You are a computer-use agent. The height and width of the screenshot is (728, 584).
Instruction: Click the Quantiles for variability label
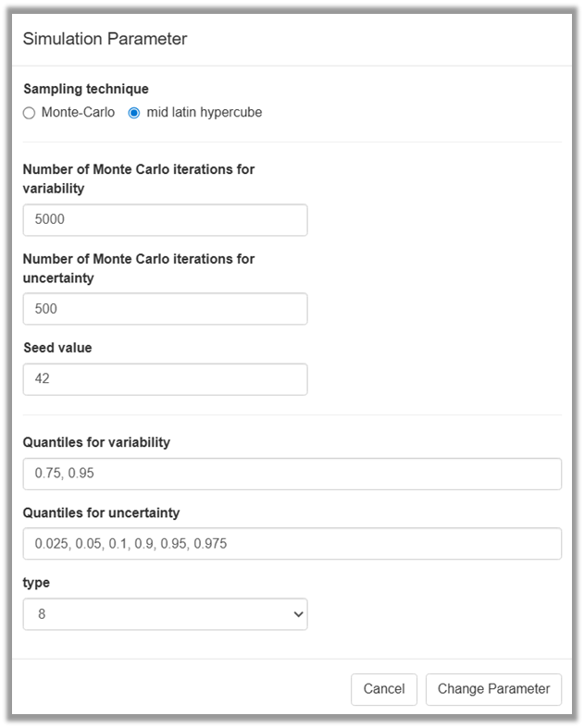pos(96,442)
